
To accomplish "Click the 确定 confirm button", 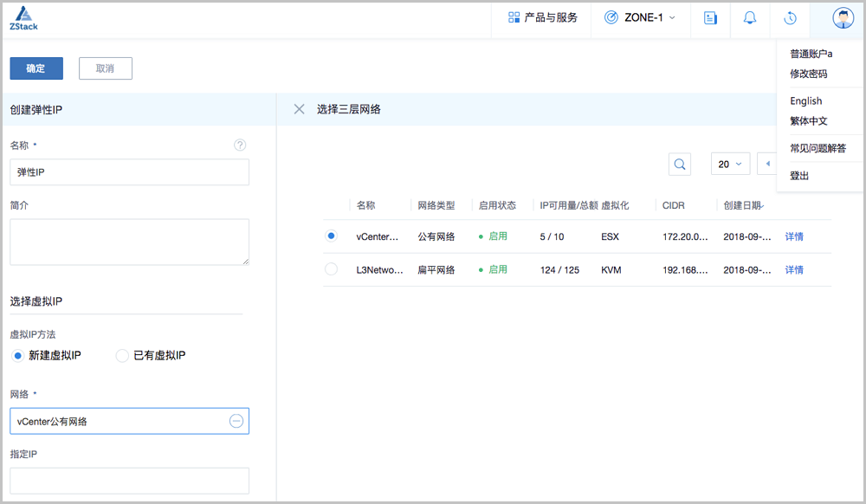I will coord(36,68).
